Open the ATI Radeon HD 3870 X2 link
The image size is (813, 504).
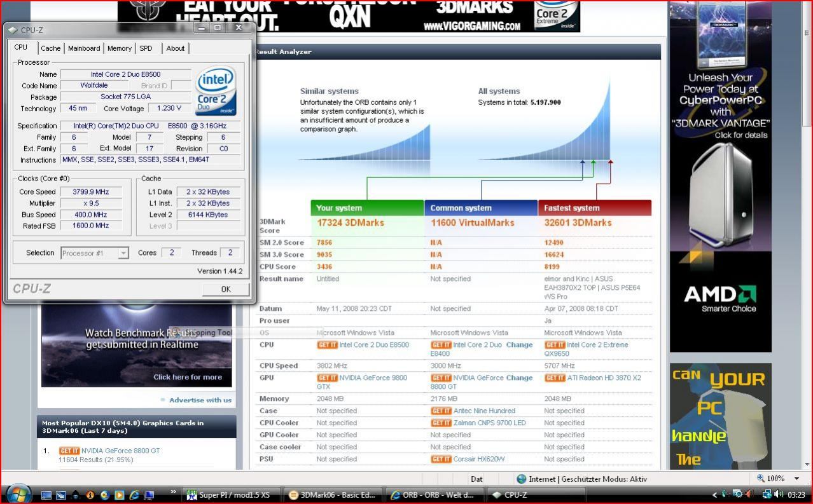tap(604, 378)
